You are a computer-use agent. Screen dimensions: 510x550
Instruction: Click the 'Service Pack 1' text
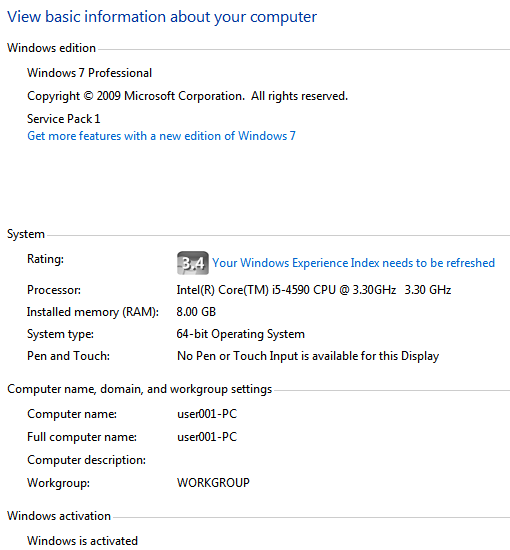64,119
